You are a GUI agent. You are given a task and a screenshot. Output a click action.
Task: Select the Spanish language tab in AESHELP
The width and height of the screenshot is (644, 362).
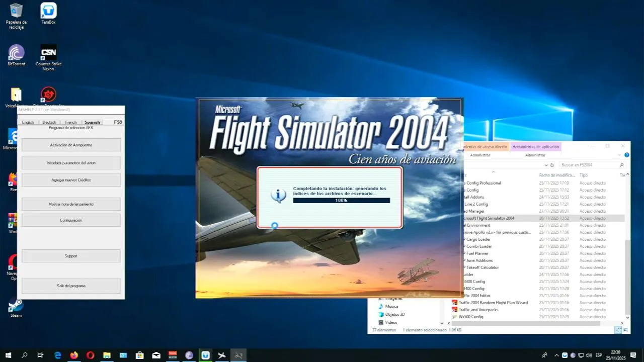pos(92,122)
